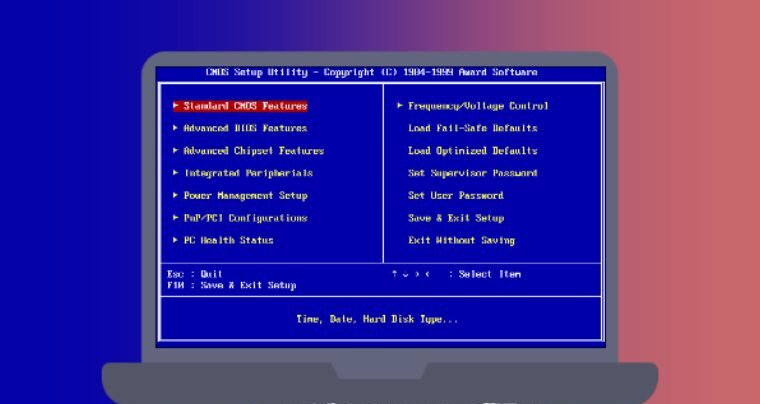Click the arrow beside Frequency/Voltage Control
760x404 pixels.
[400, 106]
